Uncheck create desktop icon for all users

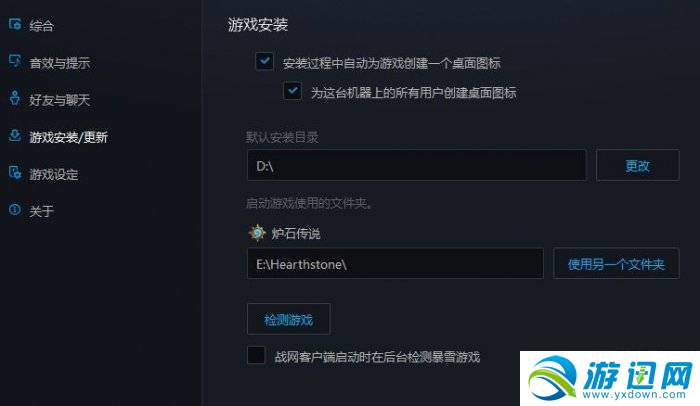coord(292,91)
